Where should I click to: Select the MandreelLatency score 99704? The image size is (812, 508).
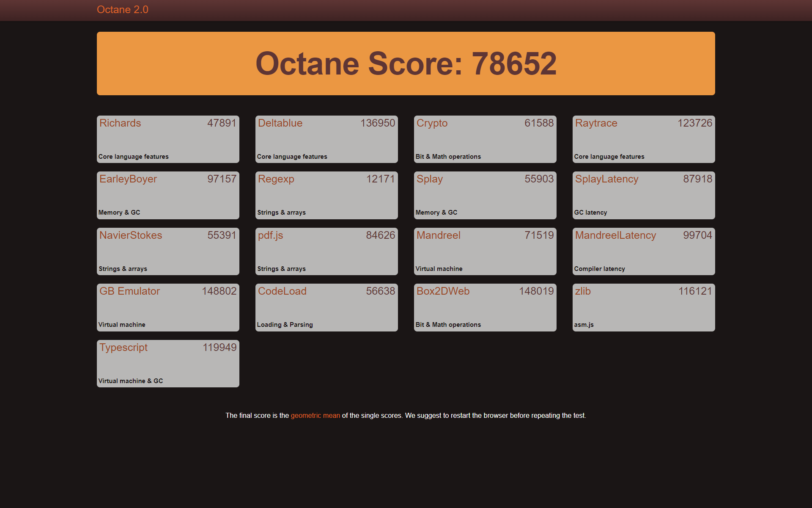[697, 235]
